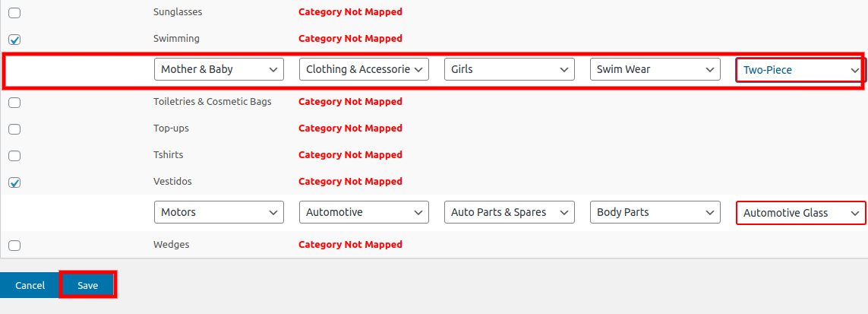Uncheck the Vestidos category checkbox
This screenshot has height=314, width=868.
click(14, 182)
